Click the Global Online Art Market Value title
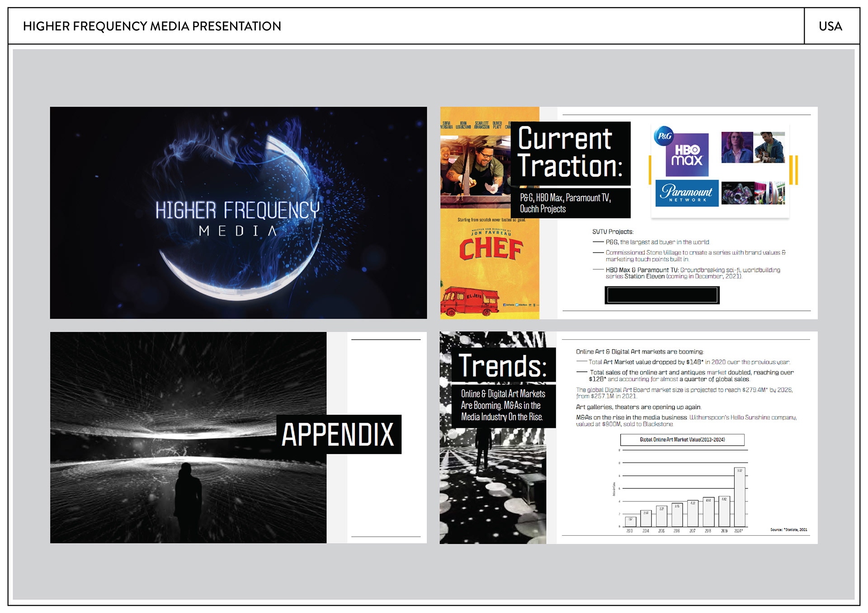Image resolution: width=868 pixels, height=613 pixels. (x=682, y=440)
